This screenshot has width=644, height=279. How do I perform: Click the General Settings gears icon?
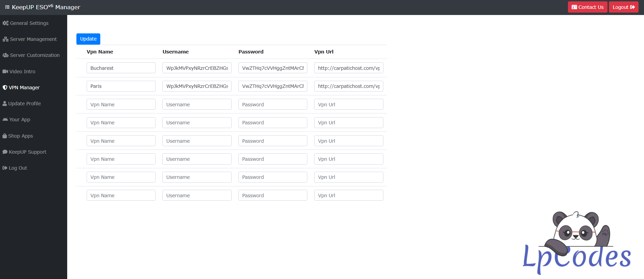5,23
